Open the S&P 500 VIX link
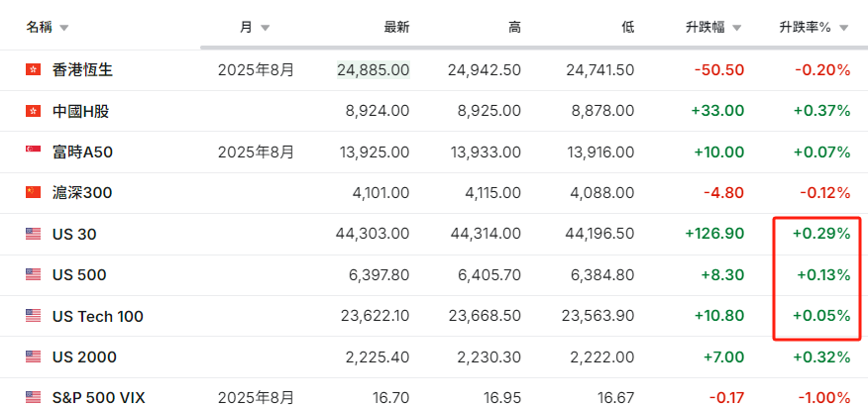868x408 pixels. click(x=98, y=397)
